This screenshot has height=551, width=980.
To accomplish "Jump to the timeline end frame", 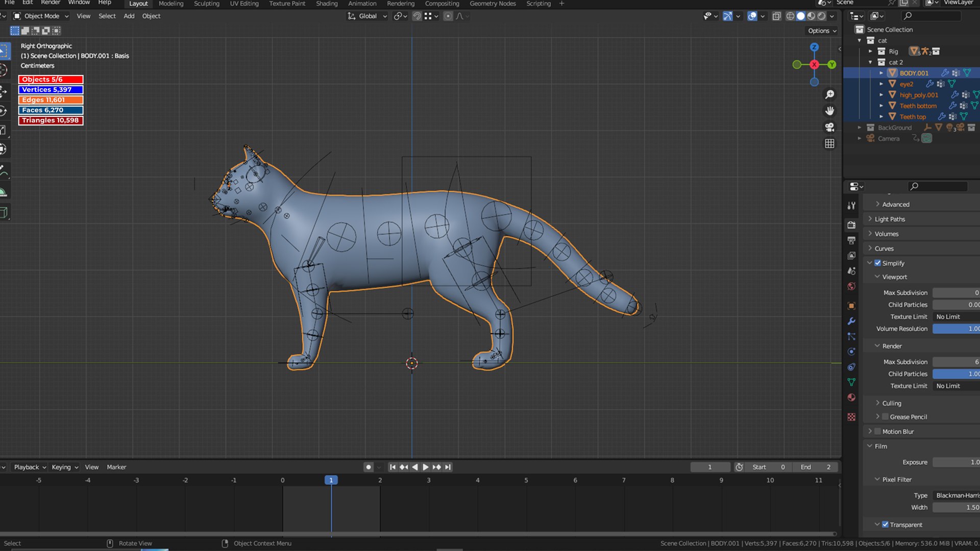I will click(448, 467).
